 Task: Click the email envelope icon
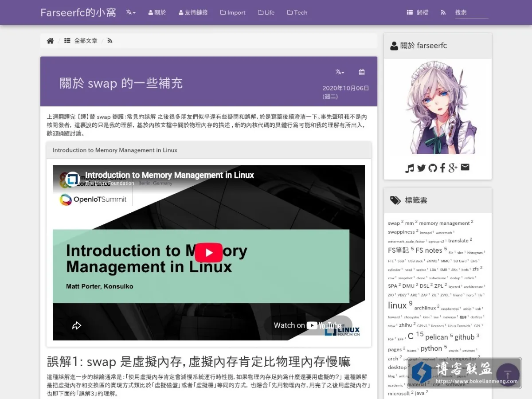(x=465, y=167)
